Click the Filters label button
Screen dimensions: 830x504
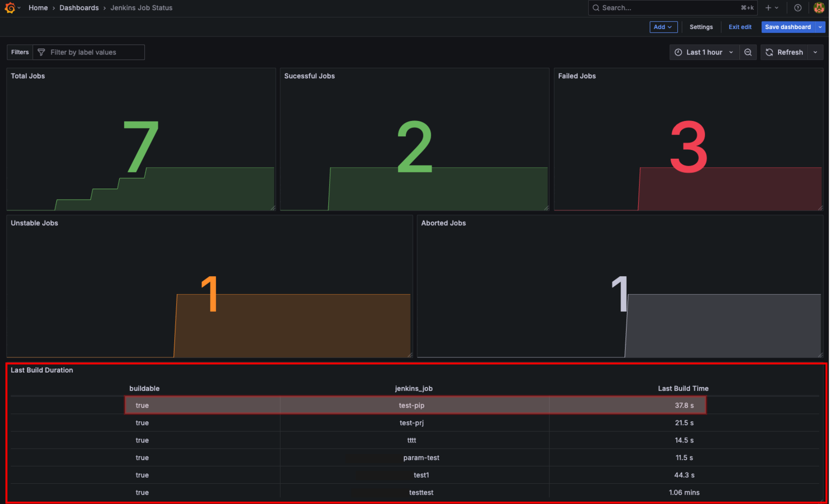tap(20, 52)
